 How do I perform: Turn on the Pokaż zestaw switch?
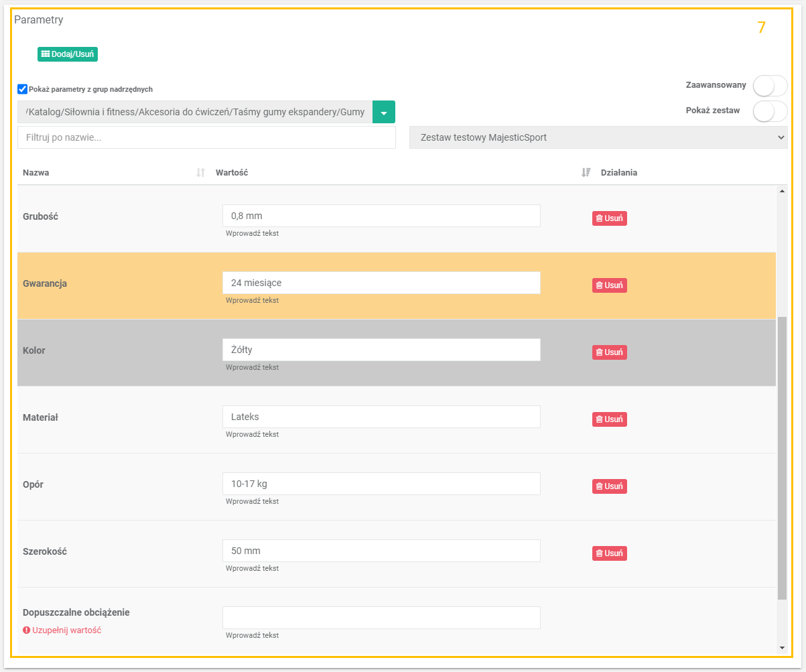tap(769, 111)
